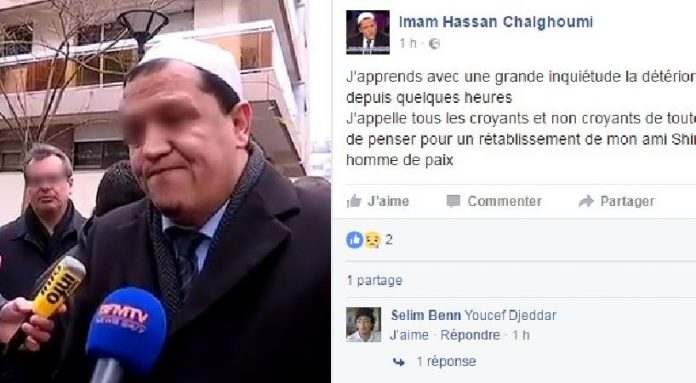Click Répondre under the comment
Screen dimensions: 696x383
click(x=470, y=335)
